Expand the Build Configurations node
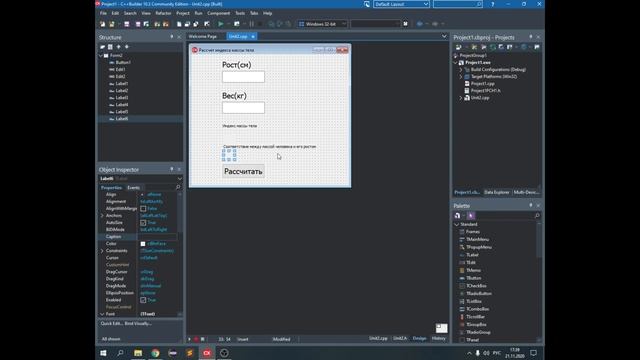 pyautogui.click(x=461, y=70)
